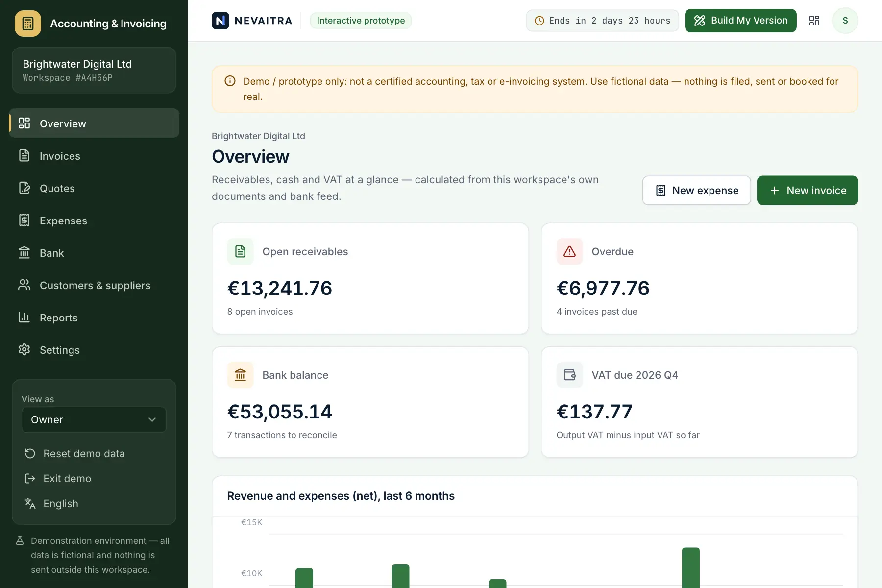Open the Bank page
Image resolution: width=882 pixels, height=588 pixels.
tap(94, 253)
